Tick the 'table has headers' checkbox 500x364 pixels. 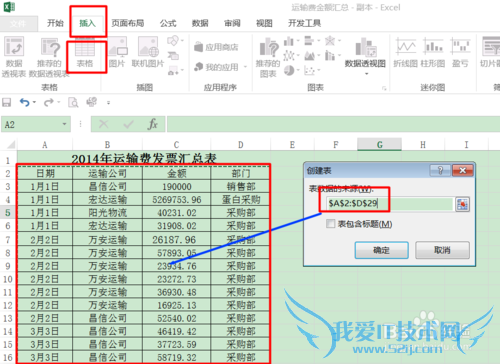[x=330, y=224]
